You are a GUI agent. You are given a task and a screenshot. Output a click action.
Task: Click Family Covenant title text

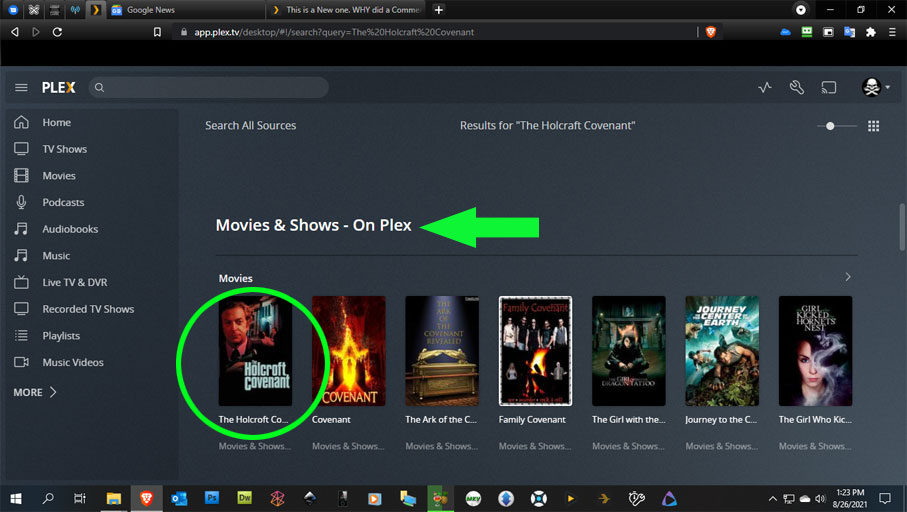click(532, 419)
